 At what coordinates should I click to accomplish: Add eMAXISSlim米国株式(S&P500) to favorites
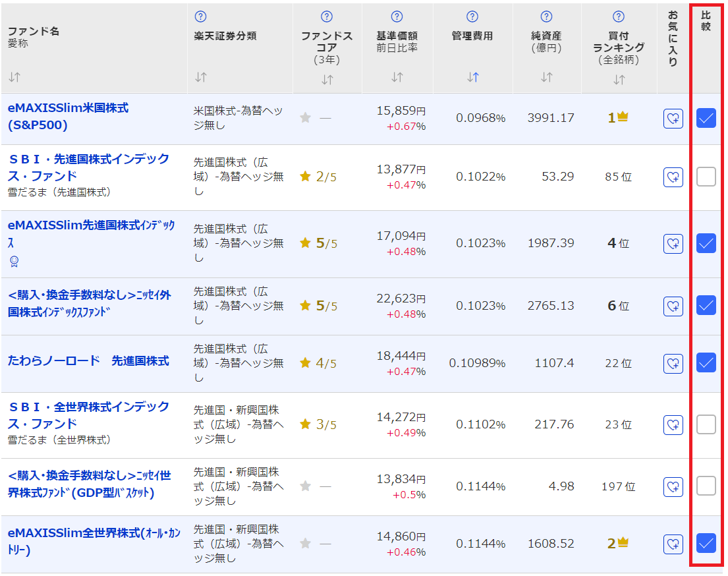click(x=673, y=119)
